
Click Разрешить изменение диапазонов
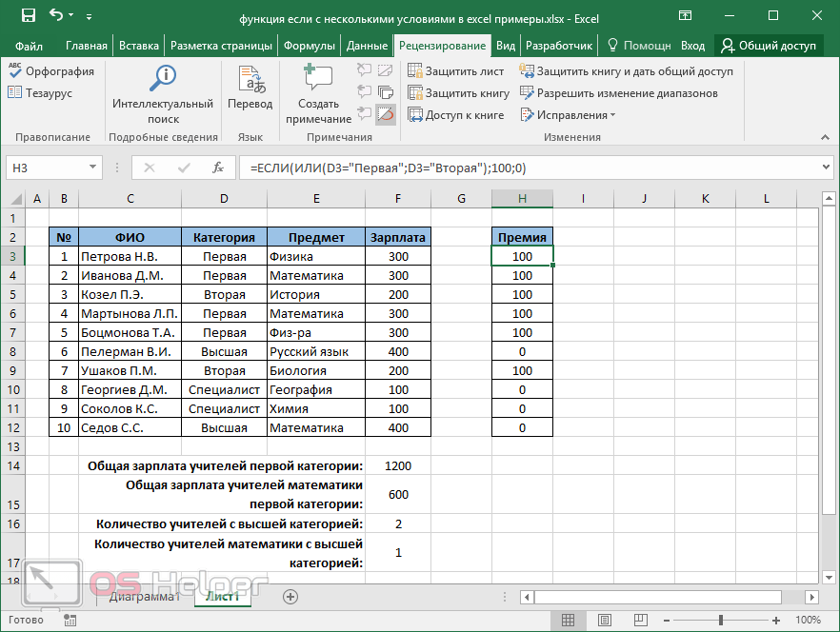pos(619,93)
